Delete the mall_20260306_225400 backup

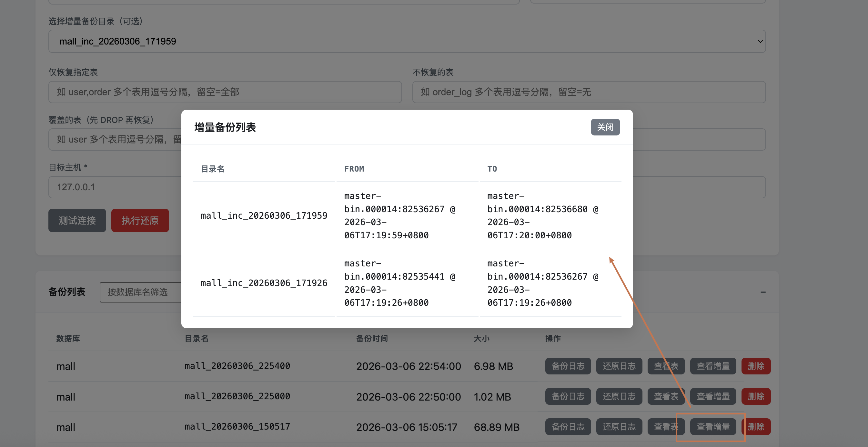coord(755,366)
